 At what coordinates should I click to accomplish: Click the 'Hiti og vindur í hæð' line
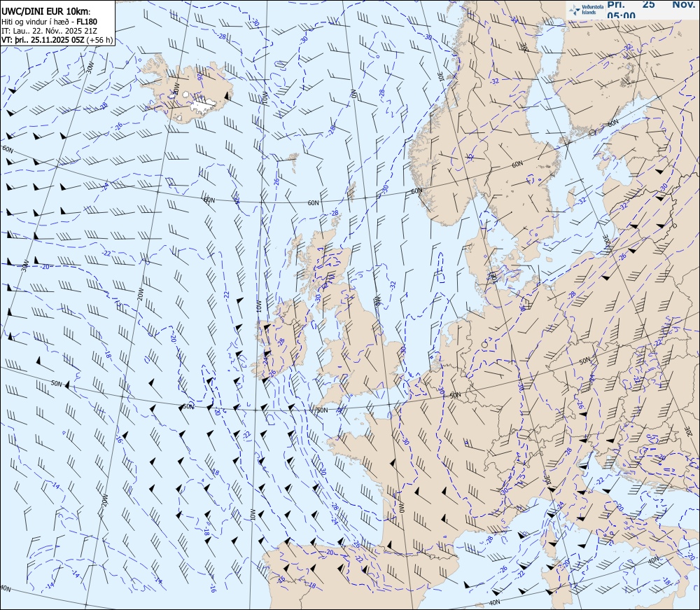pos(35,22)
